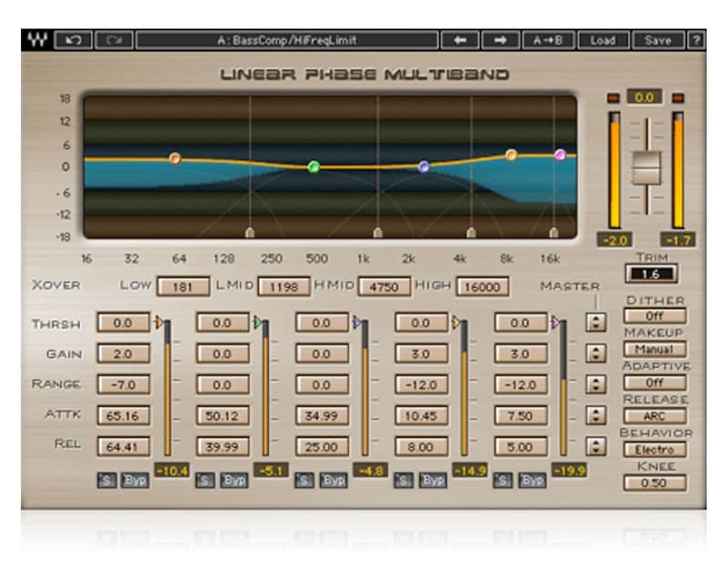Grab the H Mid crossover handle at graph bottom
Viewport: 727px width, 588px height.
[471, 232]
